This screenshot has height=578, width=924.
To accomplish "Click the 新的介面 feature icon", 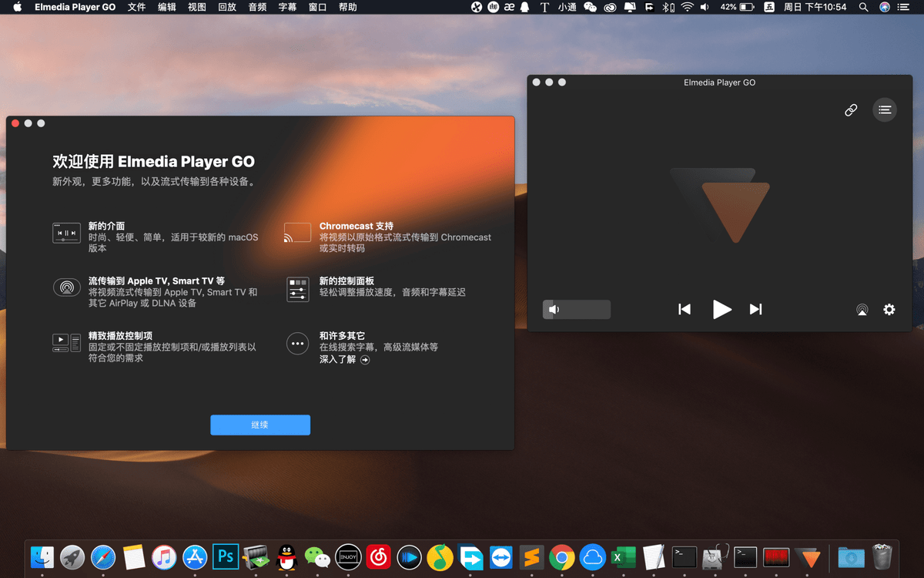I will pos(66,233).
